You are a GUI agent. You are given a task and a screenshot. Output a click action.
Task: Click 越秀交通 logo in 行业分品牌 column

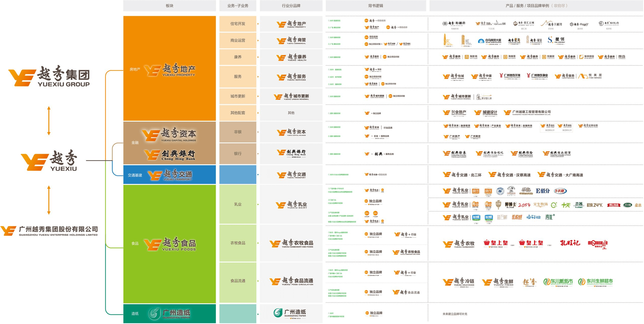(x=291, y=175)
